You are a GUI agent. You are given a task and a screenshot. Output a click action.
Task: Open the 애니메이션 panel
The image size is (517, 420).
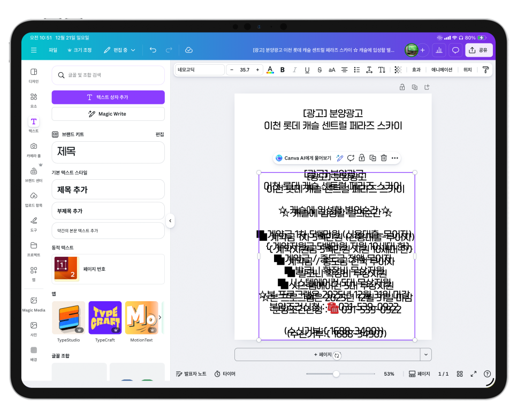442,70
